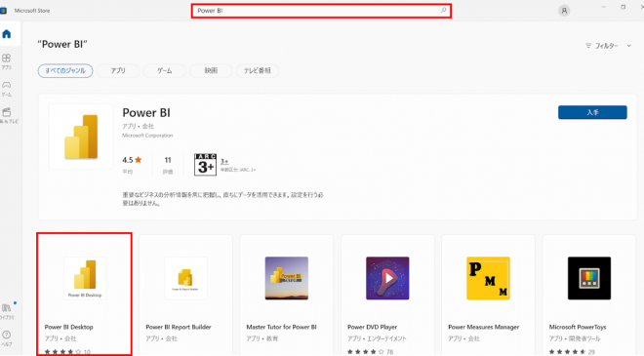Click the search box containing Power BI
Viewport: 644px width, 356px height.
coord(321,11)
